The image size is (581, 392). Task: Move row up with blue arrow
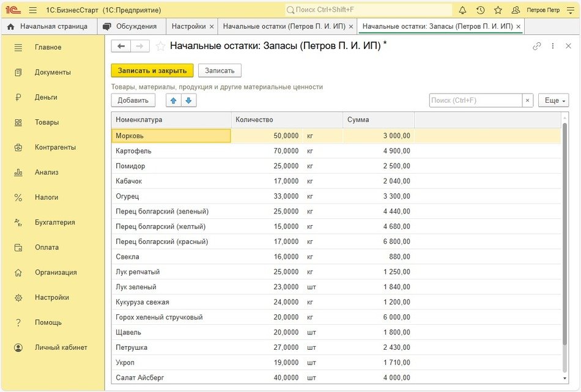[174, 100]
